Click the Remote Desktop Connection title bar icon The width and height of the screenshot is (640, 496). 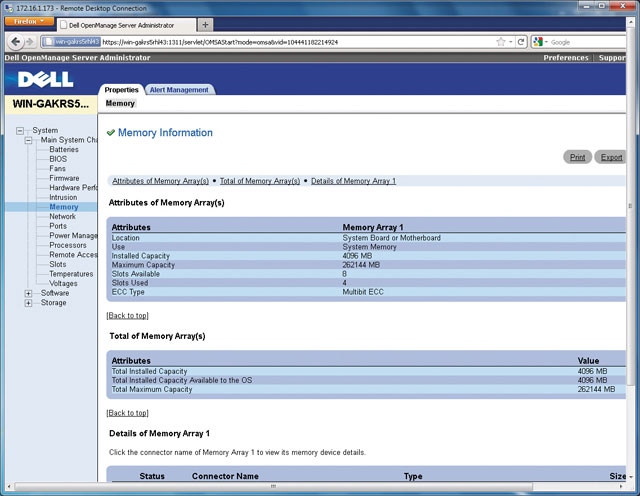pyautogui.click(x=9, y=8)
